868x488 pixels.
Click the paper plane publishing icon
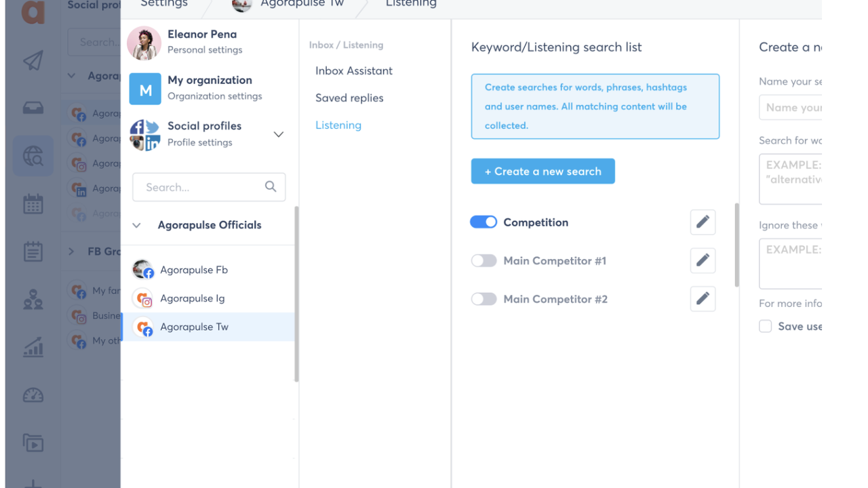pos(33,61)
